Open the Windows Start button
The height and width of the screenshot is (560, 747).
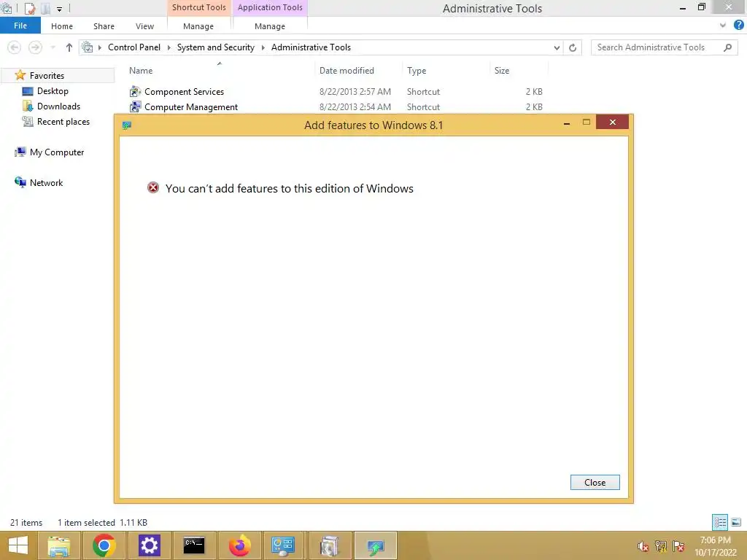click(18, 545)
